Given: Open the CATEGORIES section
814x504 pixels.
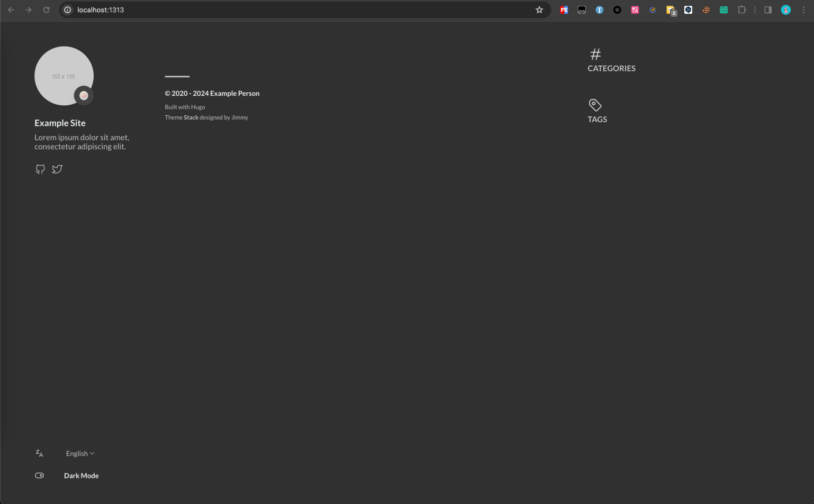Looking at the screenshot, I should (611, 68).
